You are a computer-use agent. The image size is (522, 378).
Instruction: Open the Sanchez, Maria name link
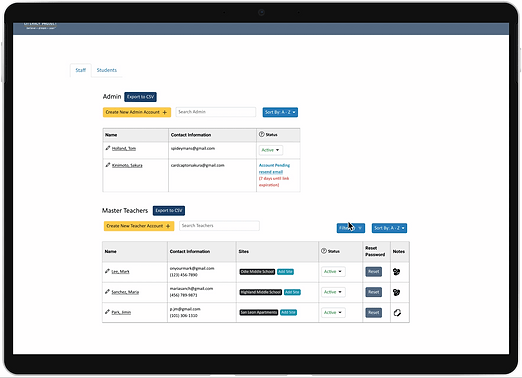(x=125, y=292)
